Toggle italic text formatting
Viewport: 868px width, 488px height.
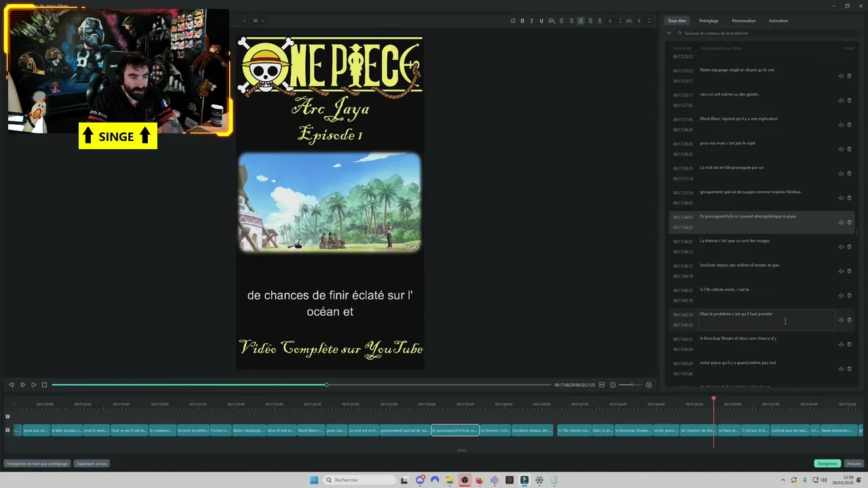(532, 21)
